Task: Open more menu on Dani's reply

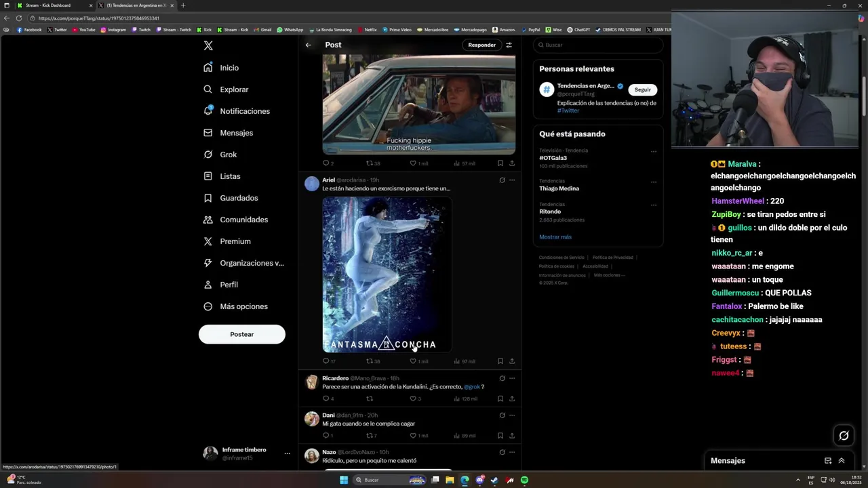Action: point(512,415)
